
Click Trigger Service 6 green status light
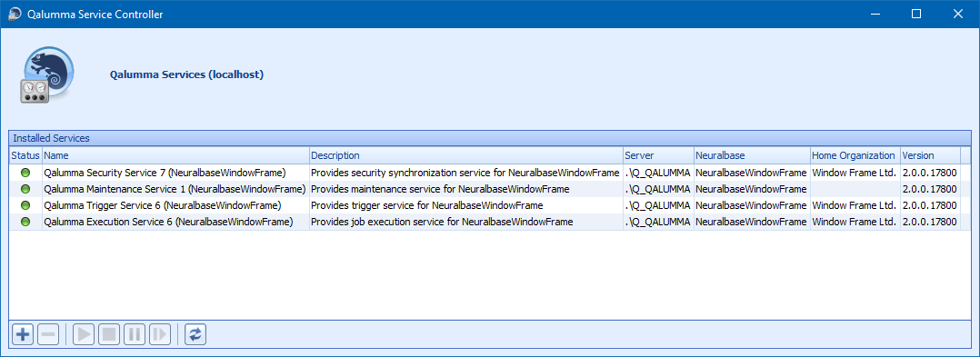click(25, 205)
